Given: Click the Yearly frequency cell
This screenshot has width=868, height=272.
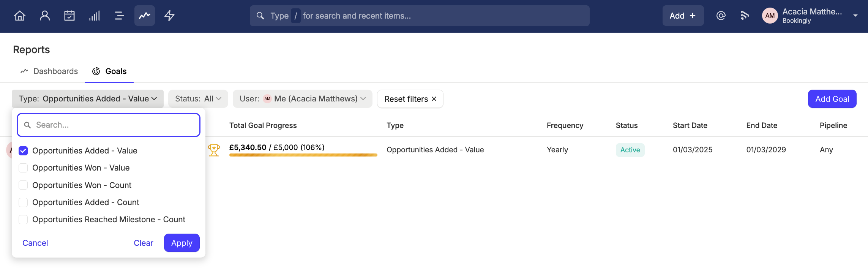Looking at the screenshot, I should click(557, 150).
